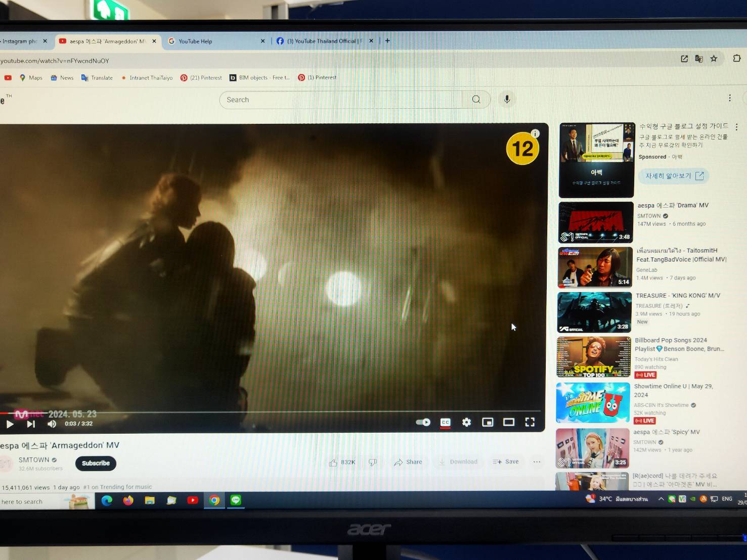Switch to miniplayer mode
Viewport: 747px width, 560px height.
488,422
